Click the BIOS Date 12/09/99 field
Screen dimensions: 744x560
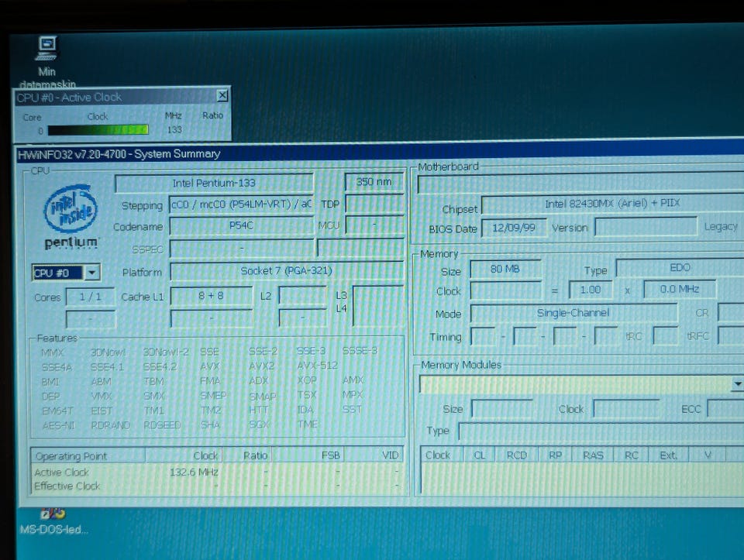514,228
